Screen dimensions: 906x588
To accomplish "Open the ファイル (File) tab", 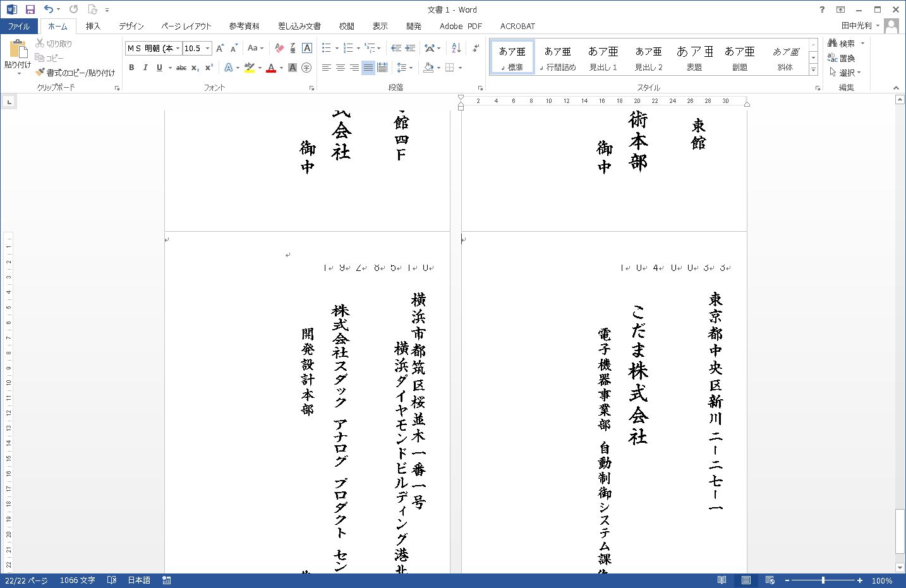I will [x=19, y=26].
